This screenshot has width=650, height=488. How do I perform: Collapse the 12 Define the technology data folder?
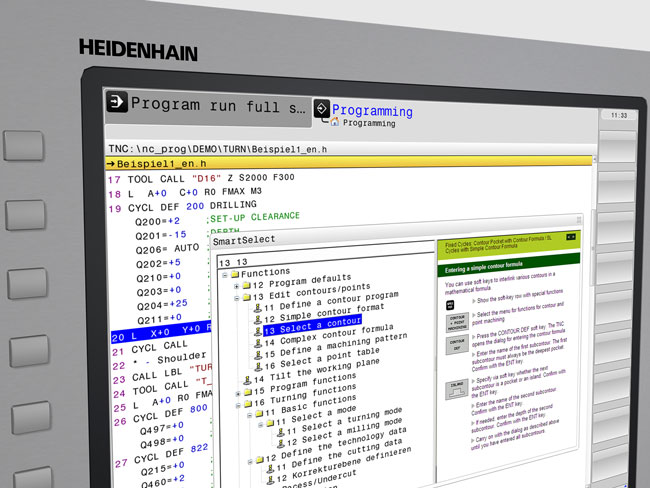[250, 461]
